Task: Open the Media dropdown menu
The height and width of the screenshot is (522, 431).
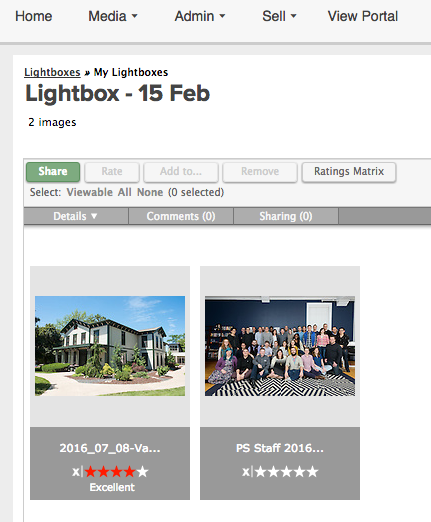Action: [x=113, y=16]
